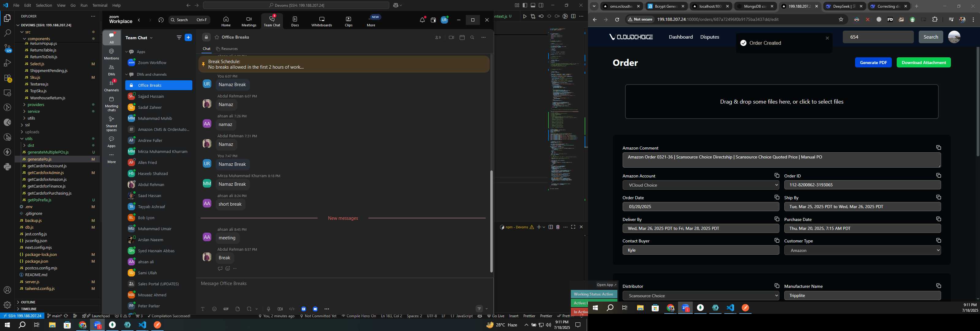Open the Extensions view in VS Code
Image resolution: width=980 pixels, height=331 pixels.
tap(7, 78)
